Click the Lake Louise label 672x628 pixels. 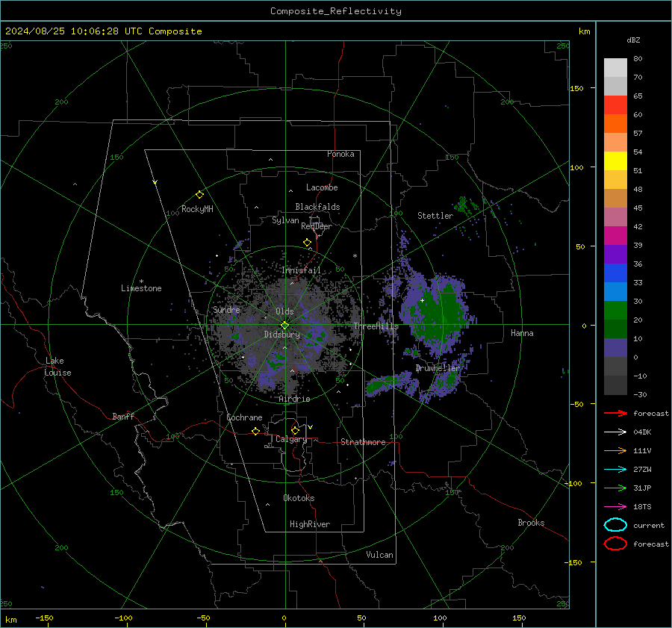(x=57, y=367)
